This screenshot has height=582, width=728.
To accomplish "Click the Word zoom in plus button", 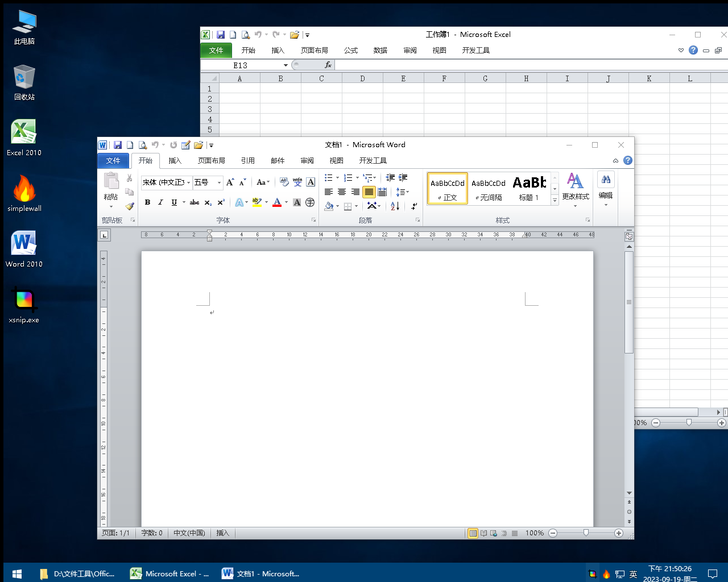I will pos(619,533).
